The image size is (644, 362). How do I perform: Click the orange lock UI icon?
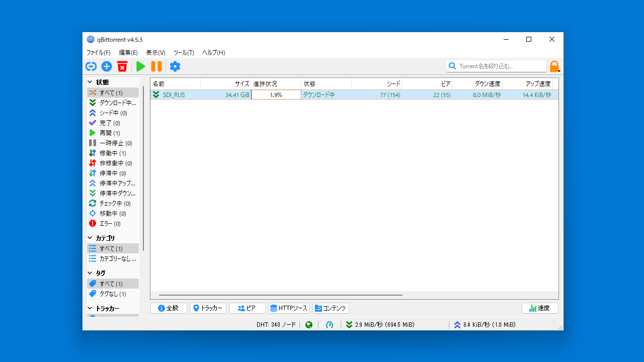(554, 66)
